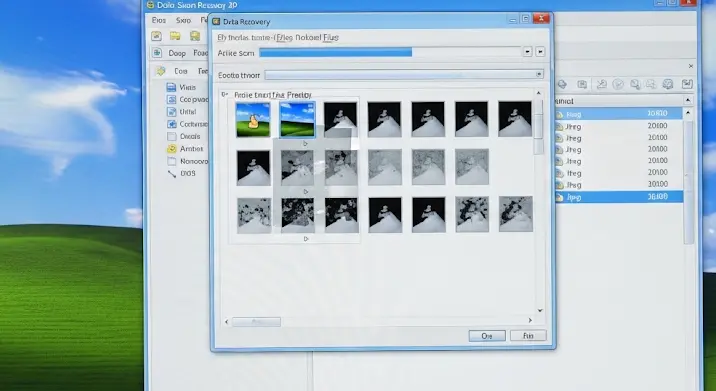Viewport: 716px width, 391px height.
Task: Select the last thumbnail in the bottom row
Action: point(516,214)
